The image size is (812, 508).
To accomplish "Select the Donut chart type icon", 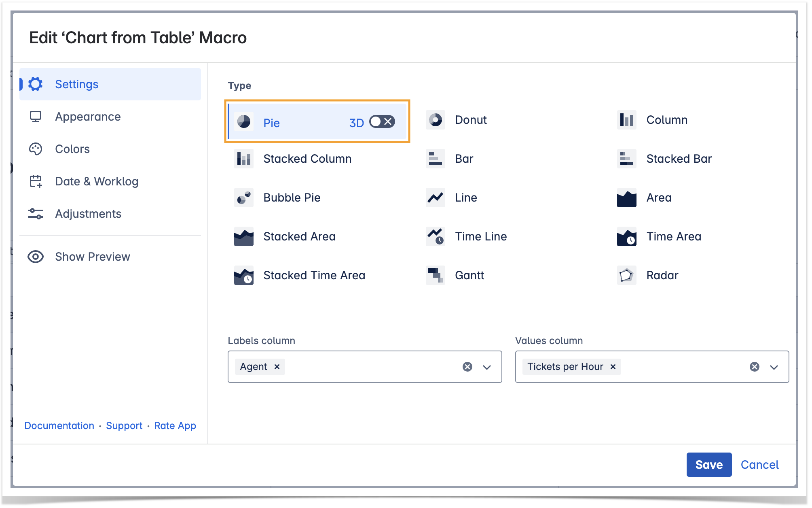I will click(435, 120).
